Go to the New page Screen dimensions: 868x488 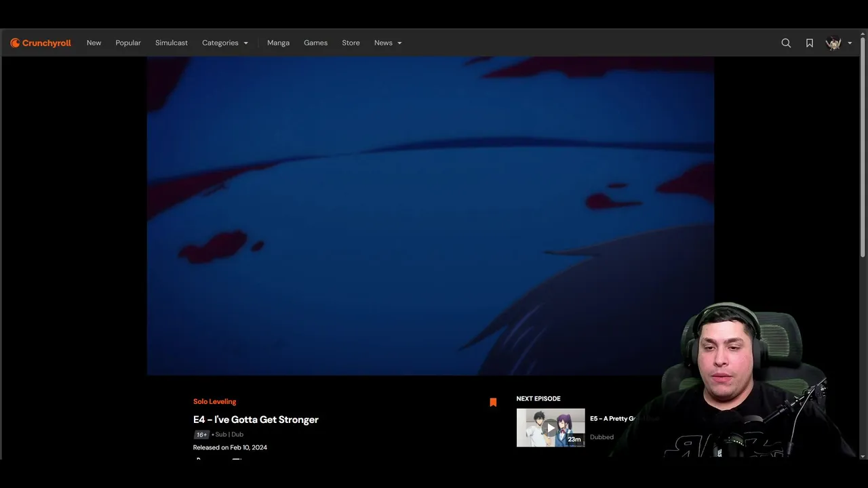[x=94, y=43]
